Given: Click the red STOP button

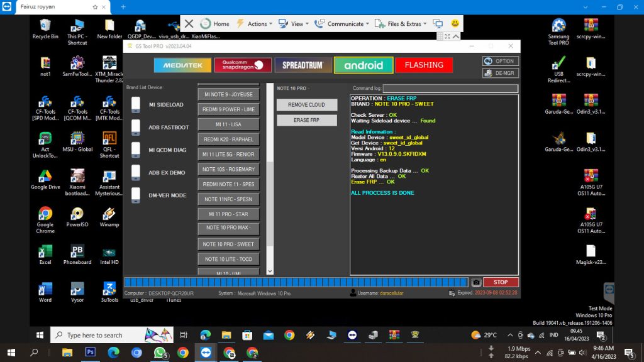Looking at the screenshot, I should tap(501, 282).
